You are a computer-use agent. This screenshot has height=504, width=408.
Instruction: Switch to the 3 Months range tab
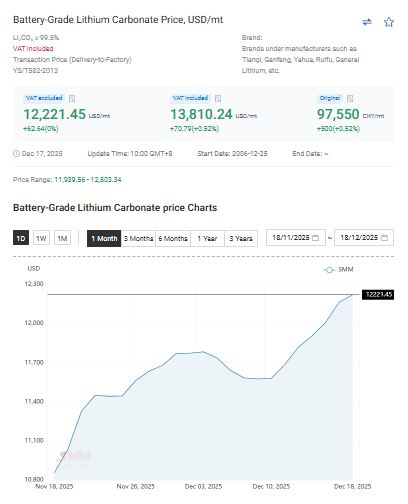(138, 239)
